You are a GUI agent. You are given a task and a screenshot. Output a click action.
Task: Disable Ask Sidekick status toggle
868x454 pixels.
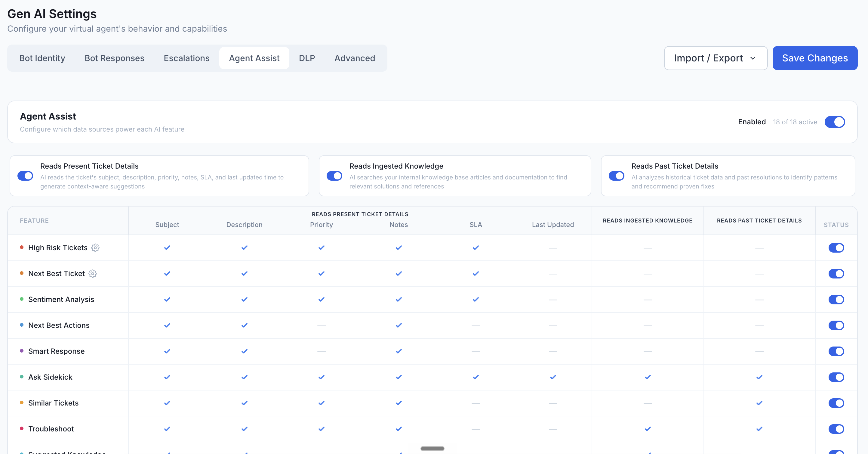click(836, 377)
